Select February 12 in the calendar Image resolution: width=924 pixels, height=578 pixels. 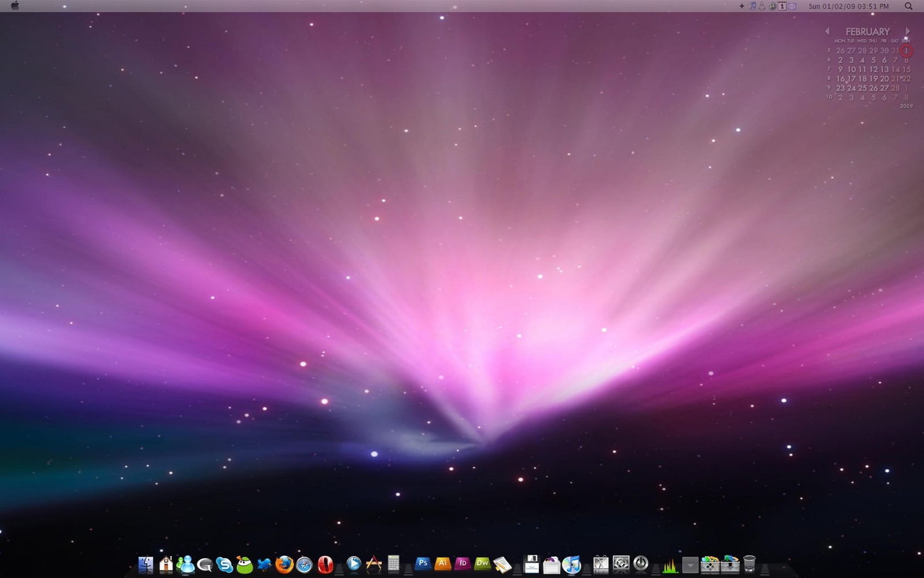pyautogui.click(x=873, y=69)
